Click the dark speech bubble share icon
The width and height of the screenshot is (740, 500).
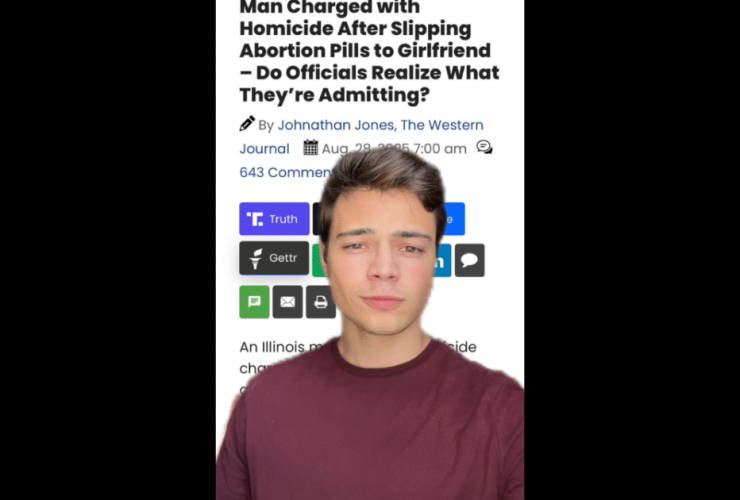tap(470, 260)
